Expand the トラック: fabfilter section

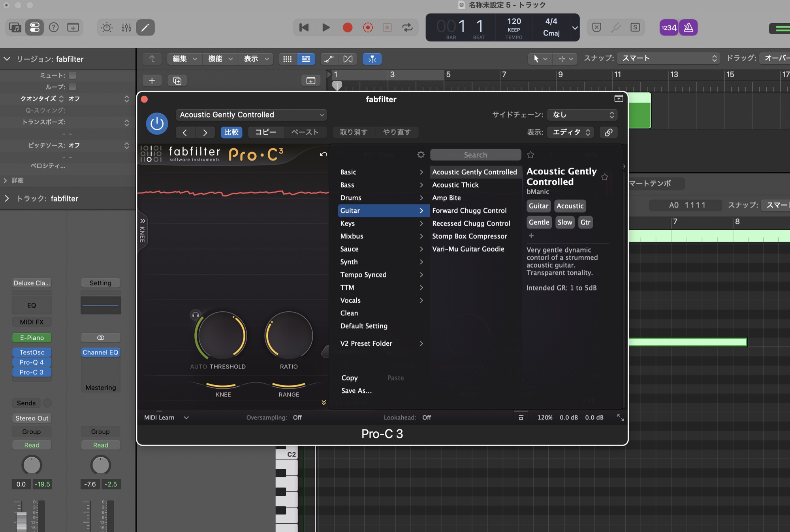pyautogui.click(x=7, y=199)
